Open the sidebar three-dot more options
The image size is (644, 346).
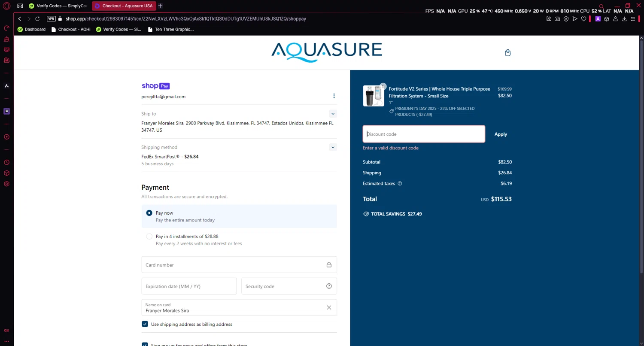(7, 341)
